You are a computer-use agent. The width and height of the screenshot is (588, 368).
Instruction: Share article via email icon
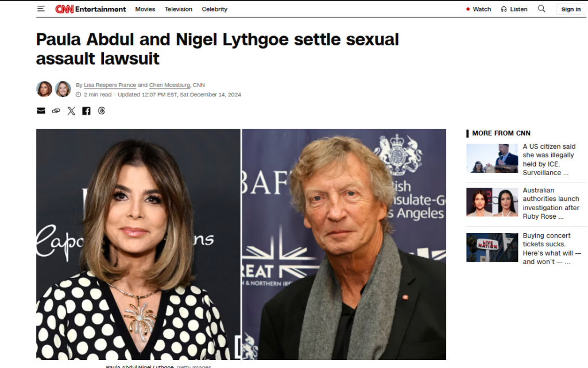(41, 111)
